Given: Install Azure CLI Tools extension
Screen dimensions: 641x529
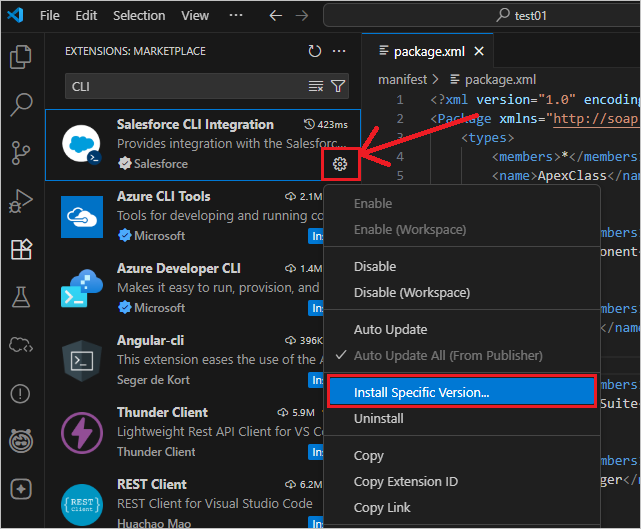Looking at the screenshot, I should 316,236.
